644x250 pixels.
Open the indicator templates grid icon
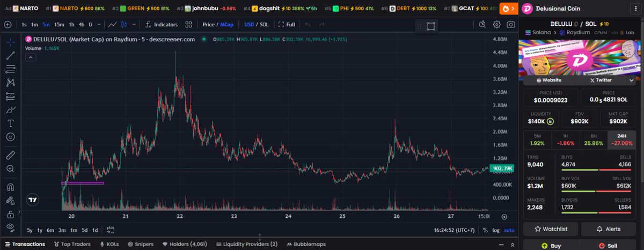click(x=188, y=25)
